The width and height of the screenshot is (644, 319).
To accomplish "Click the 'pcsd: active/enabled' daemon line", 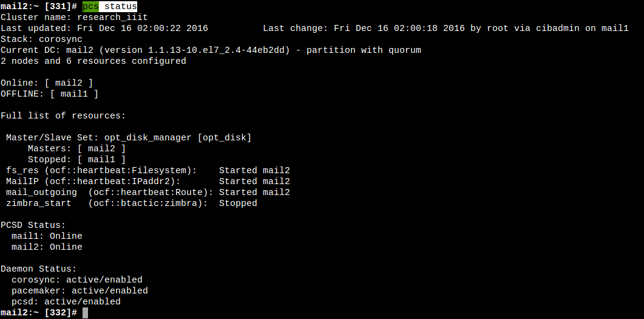I will [66, 301].
